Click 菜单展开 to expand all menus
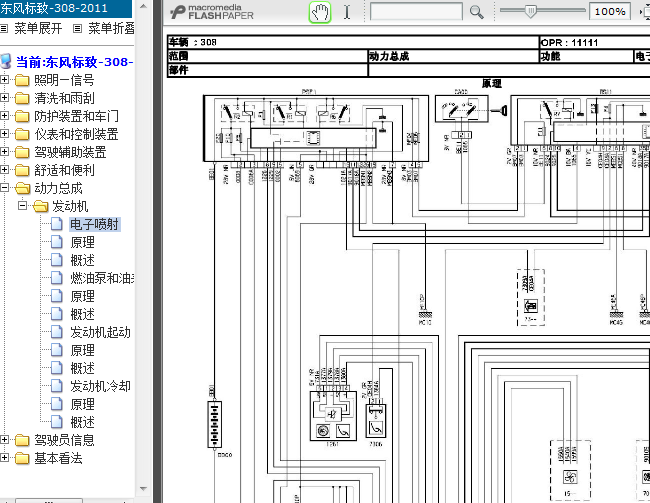 [38, 28]
